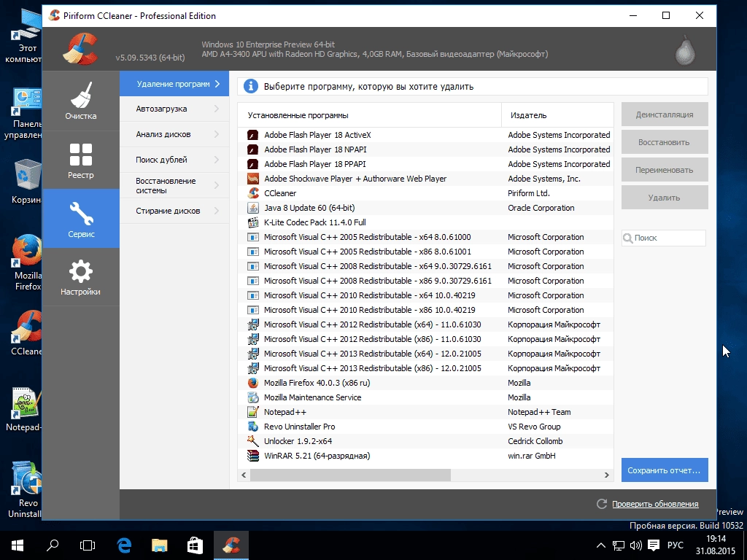
Task: Click the CCleaner entry icon in the list
Action: coord(253,193)
